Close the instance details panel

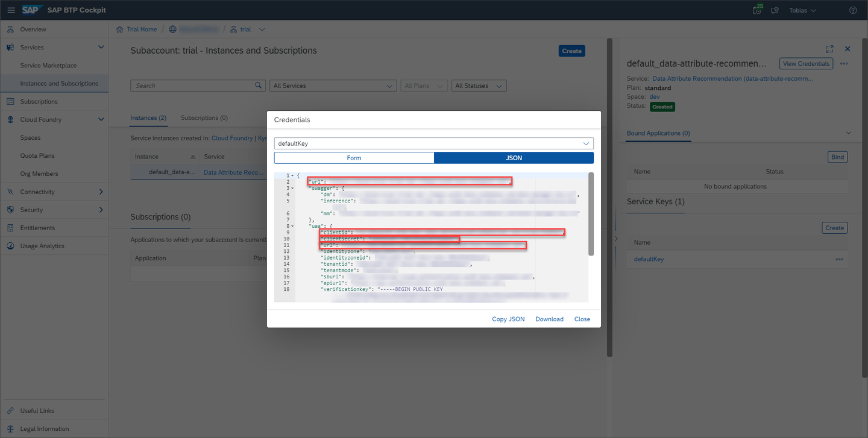pyautogui.click(x=848, y=49)
